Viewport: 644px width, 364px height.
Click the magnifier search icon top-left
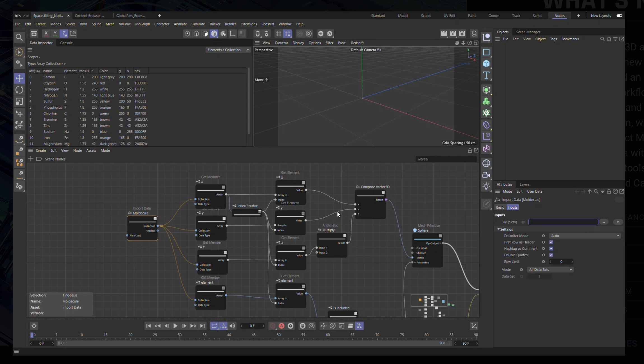[x=19, y=37]
